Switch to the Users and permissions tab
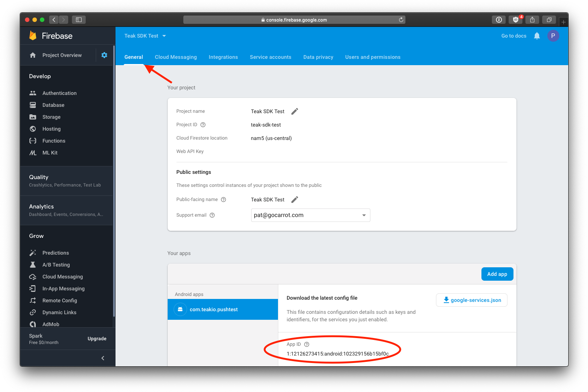588x392 pixels. [x=373, y=57]
